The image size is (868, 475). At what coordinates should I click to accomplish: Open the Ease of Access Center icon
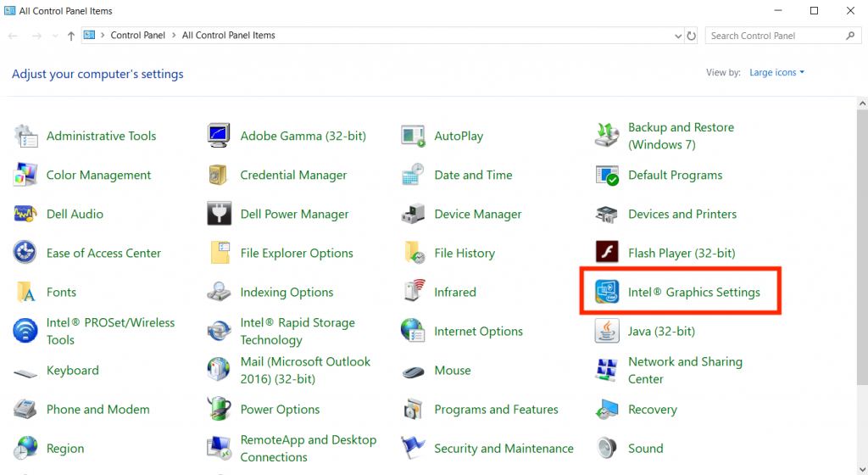pos(25,253)
